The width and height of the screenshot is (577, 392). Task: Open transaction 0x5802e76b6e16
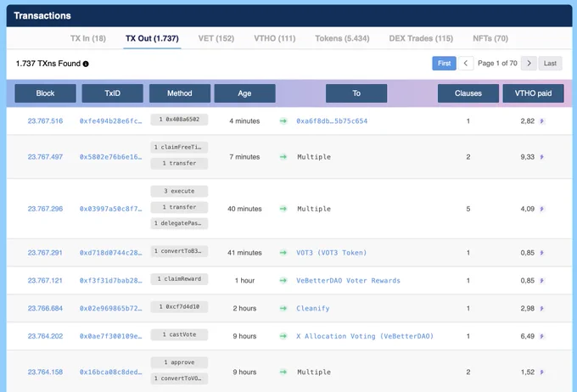pyautogui.click(x=111, y=157)
